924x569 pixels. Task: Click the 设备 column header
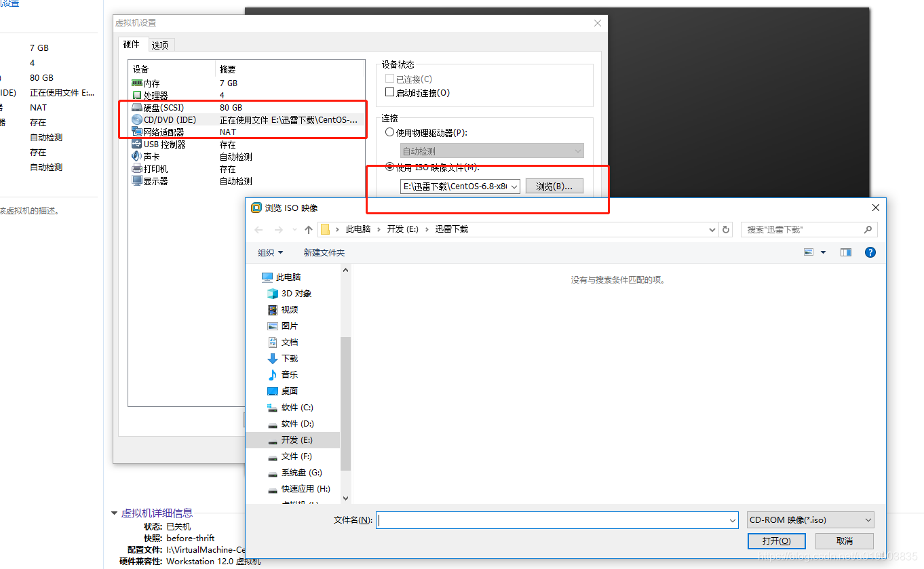[x=172, y=69]
